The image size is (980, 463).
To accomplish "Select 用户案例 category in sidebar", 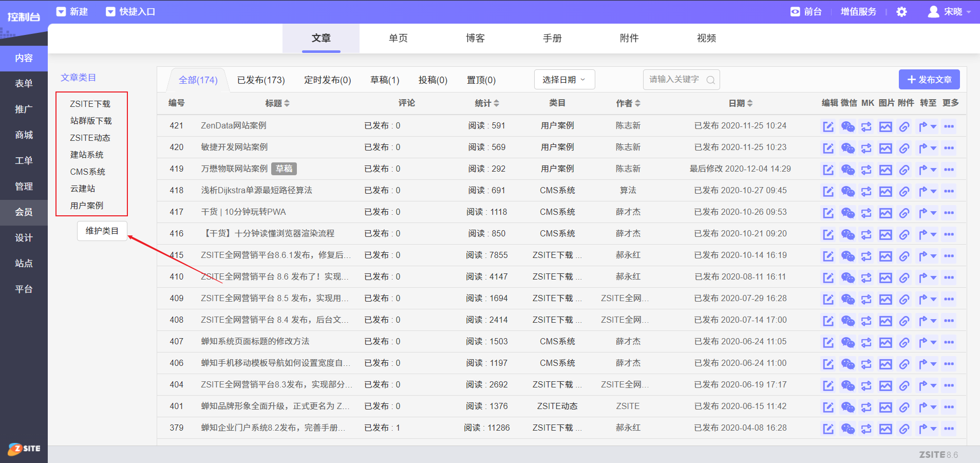I will coord(87,206).
